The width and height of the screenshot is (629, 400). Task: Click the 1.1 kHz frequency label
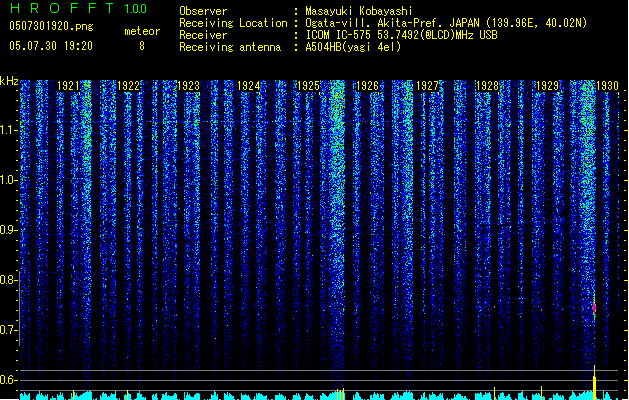[x=8, y=130]
